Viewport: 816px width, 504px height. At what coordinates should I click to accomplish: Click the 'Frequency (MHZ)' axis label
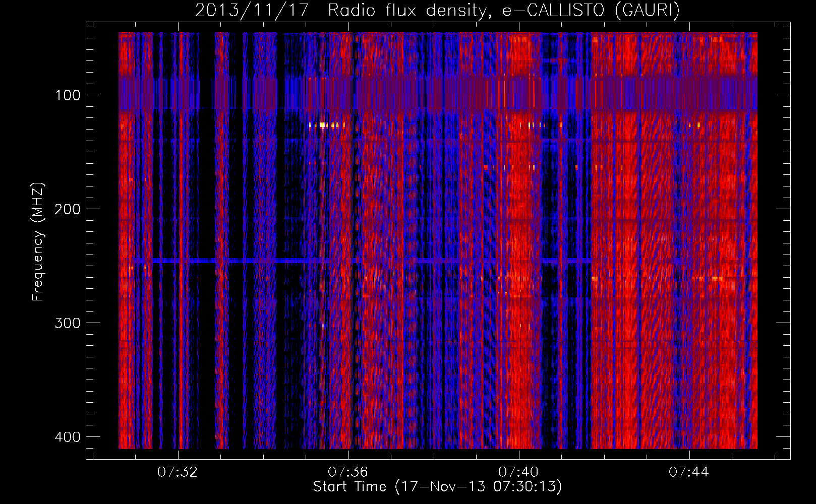coord(38,242)
